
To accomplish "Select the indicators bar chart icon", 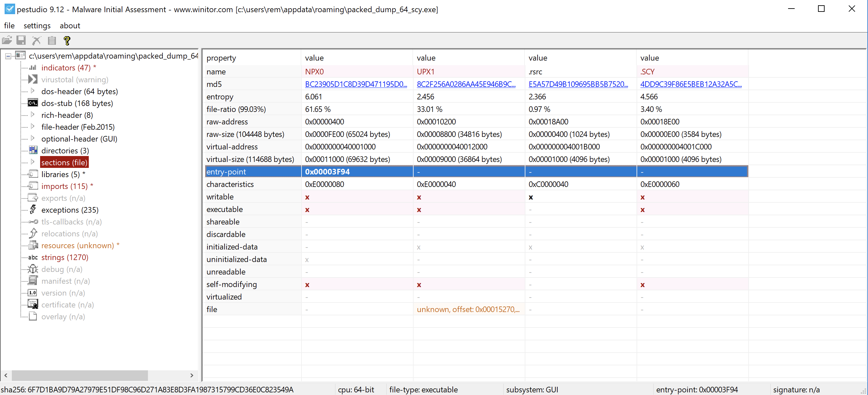I will (x=33, y=67).
